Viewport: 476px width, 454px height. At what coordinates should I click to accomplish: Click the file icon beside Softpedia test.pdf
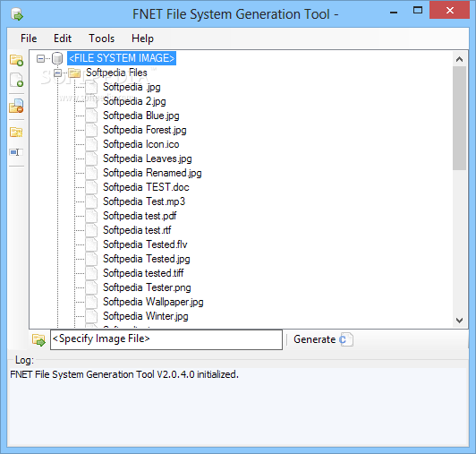coord(91,216)
